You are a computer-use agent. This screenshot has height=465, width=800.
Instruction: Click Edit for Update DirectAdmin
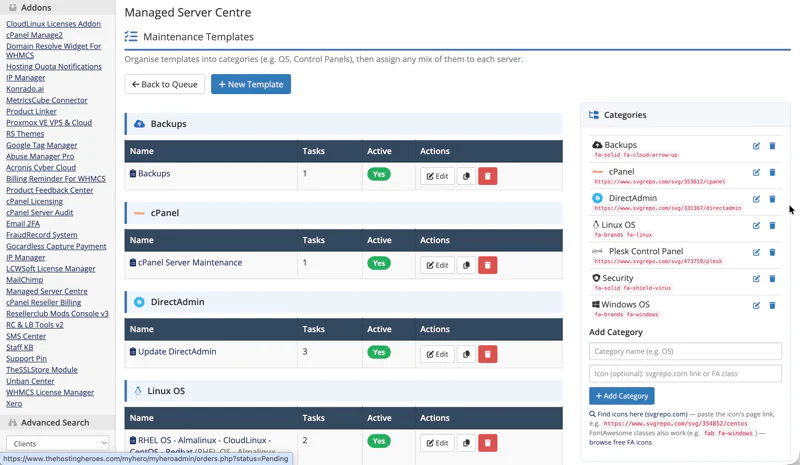click(437, 354)
